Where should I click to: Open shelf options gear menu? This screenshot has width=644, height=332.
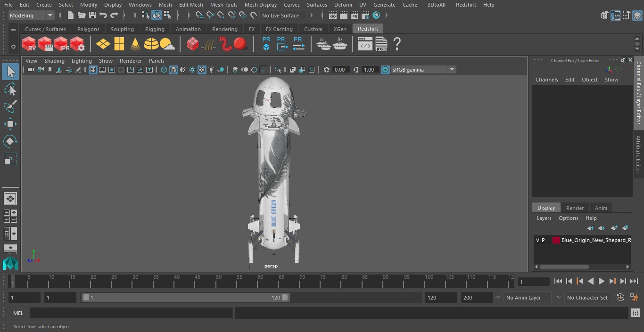pos(13,47)
